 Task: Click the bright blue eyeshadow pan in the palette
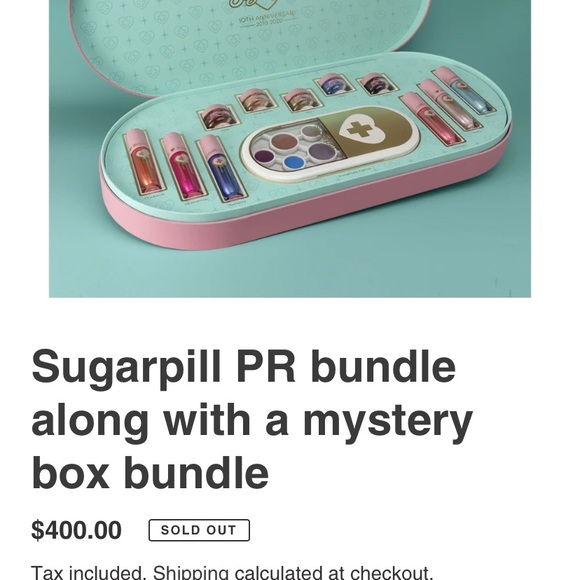pyautogui.click(x=294, y=162)
